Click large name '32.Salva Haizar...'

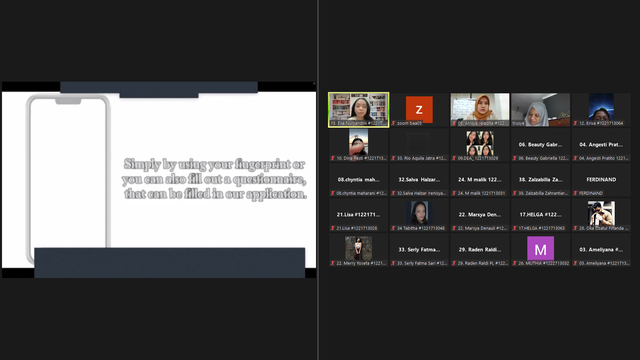[x=419, y=180]
